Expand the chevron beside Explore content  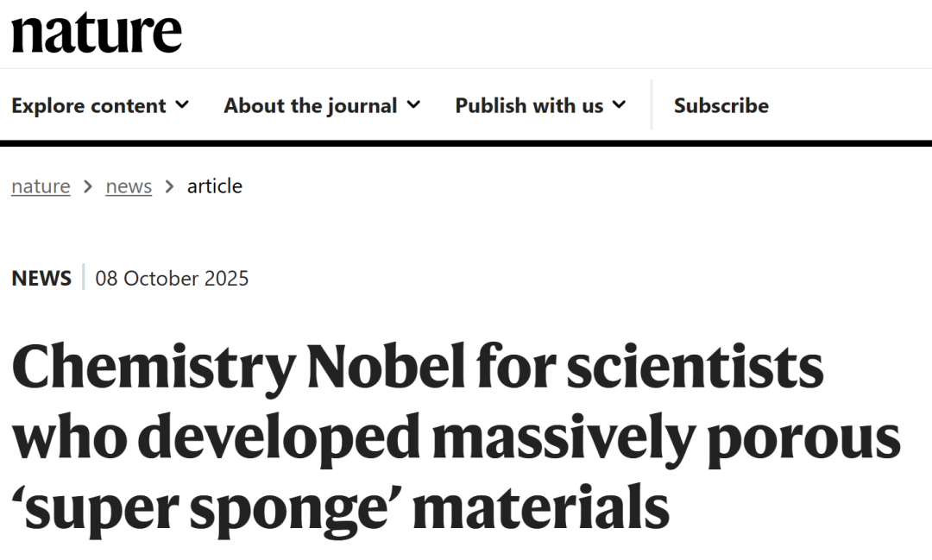click(182, 104)
